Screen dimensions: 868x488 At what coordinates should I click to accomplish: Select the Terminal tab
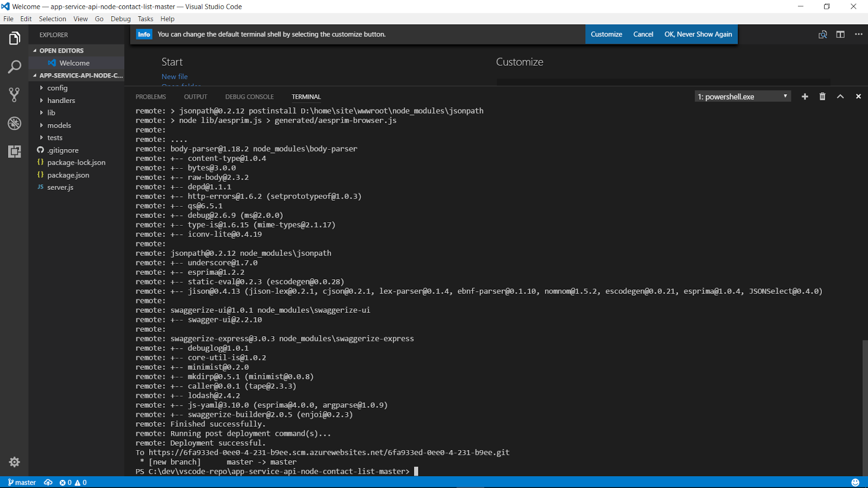click(x=306, y=97)
